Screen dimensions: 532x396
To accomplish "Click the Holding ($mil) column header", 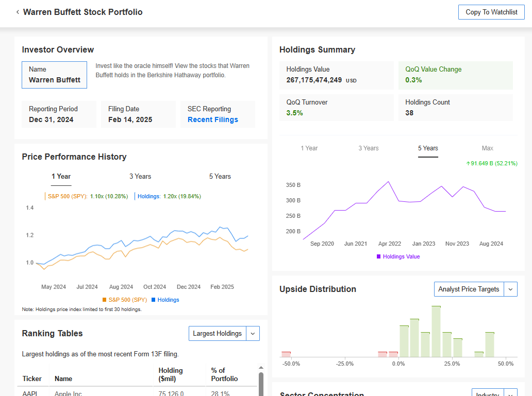I will (171, 374).
